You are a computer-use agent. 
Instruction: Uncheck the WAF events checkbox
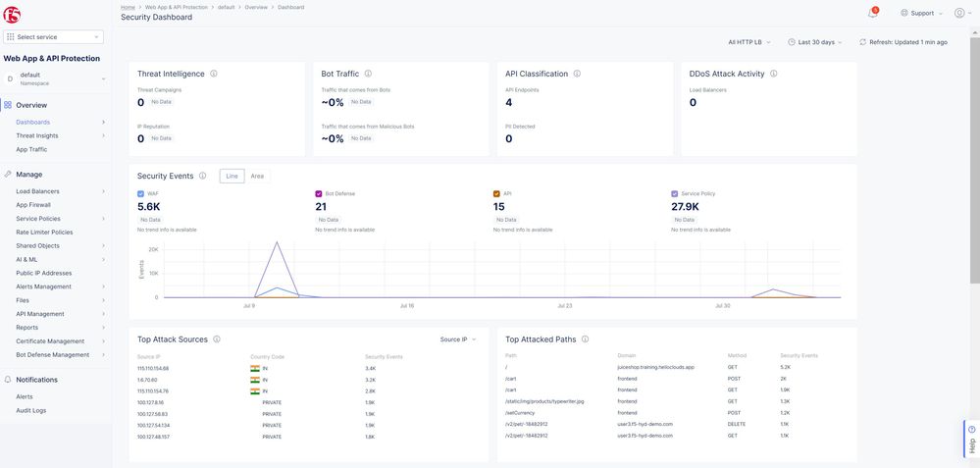(x=141, y=194)
